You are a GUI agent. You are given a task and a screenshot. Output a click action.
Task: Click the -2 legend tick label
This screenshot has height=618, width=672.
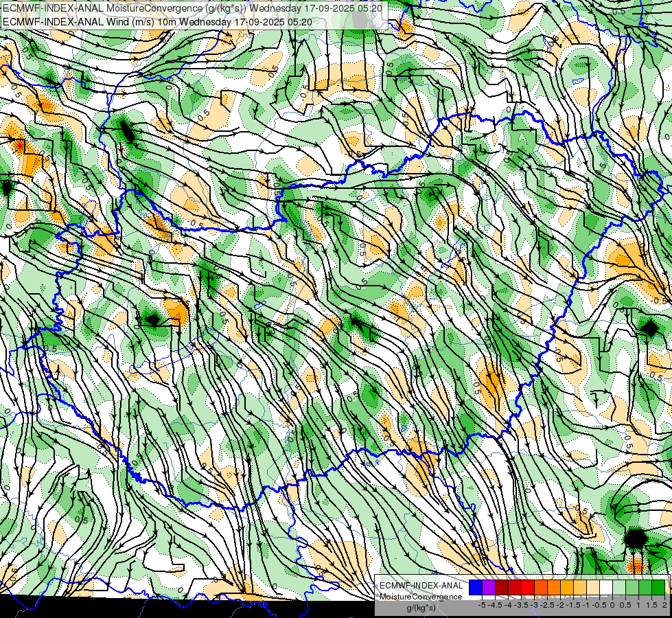(x=560, y=605)
